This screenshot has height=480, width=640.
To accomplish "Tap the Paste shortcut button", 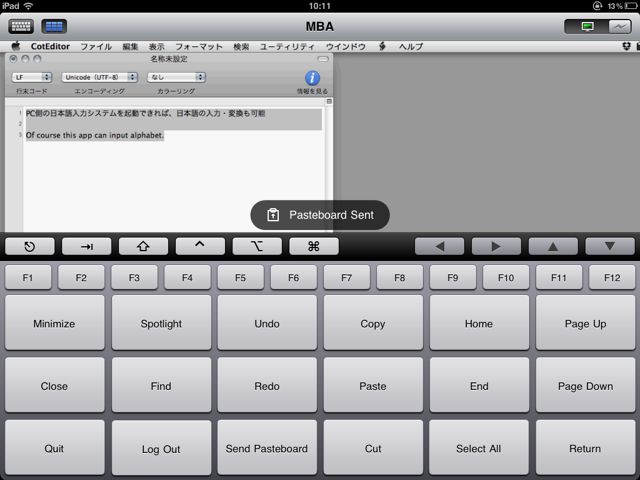I will click(373, 386).
